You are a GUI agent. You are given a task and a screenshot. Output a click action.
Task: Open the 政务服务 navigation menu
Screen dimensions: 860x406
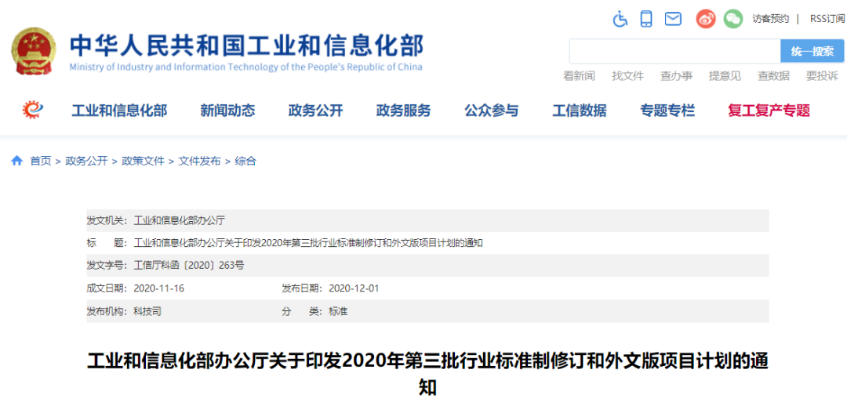(x=404, y=111)
